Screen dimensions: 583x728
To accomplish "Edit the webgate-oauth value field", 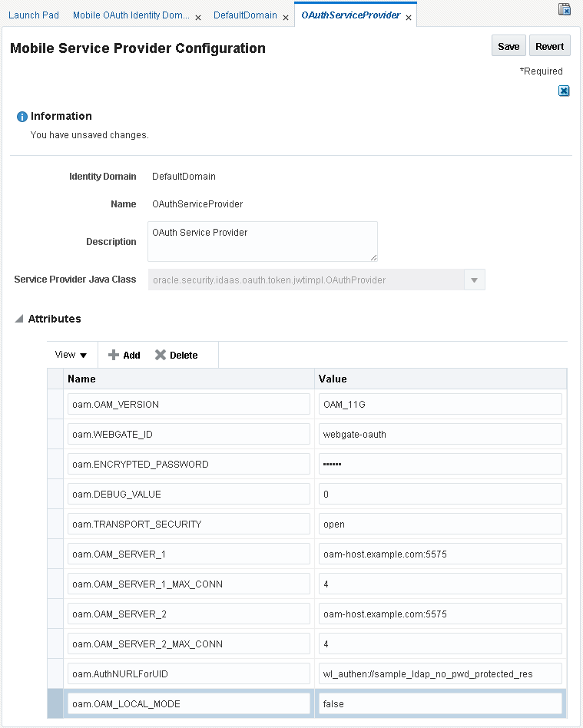I will 440,434.
